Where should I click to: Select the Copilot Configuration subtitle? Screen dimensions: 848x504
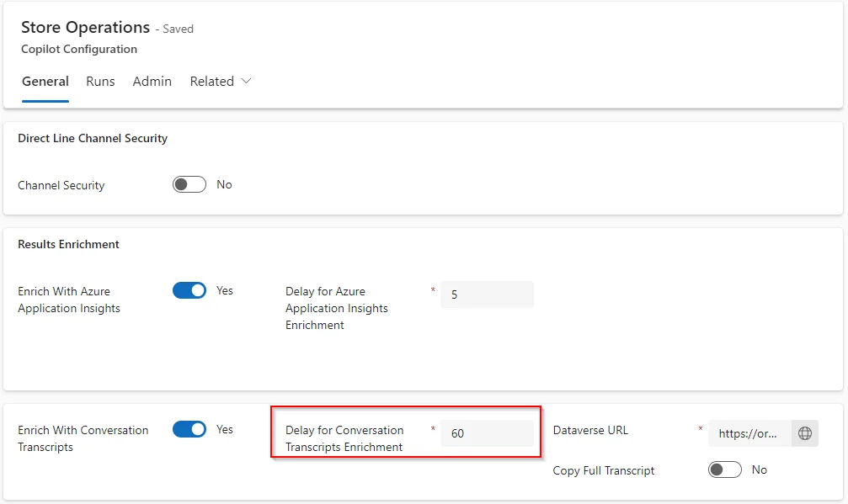79,49
